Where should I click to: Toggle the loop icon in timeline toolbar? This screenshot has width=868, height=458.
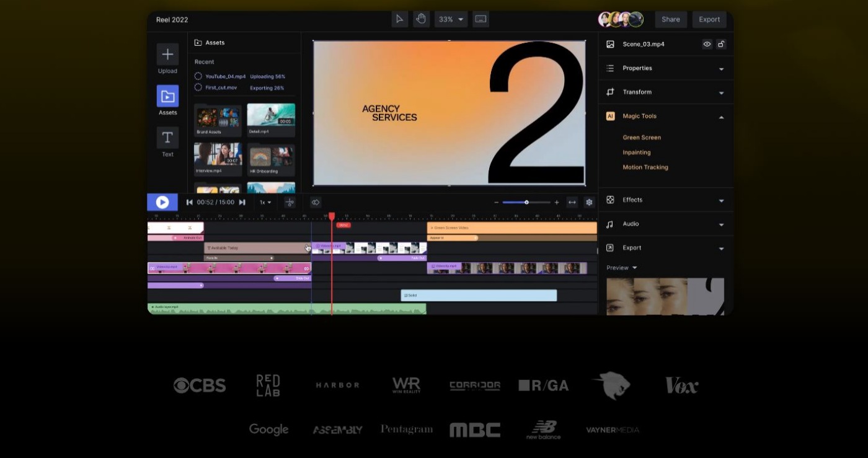315,202
